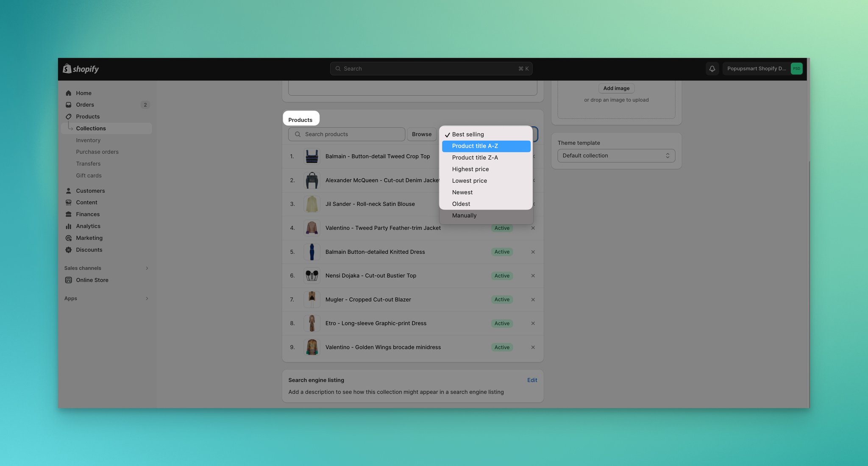
Task: Choose Highest price sort option
Action: [486, 169]
